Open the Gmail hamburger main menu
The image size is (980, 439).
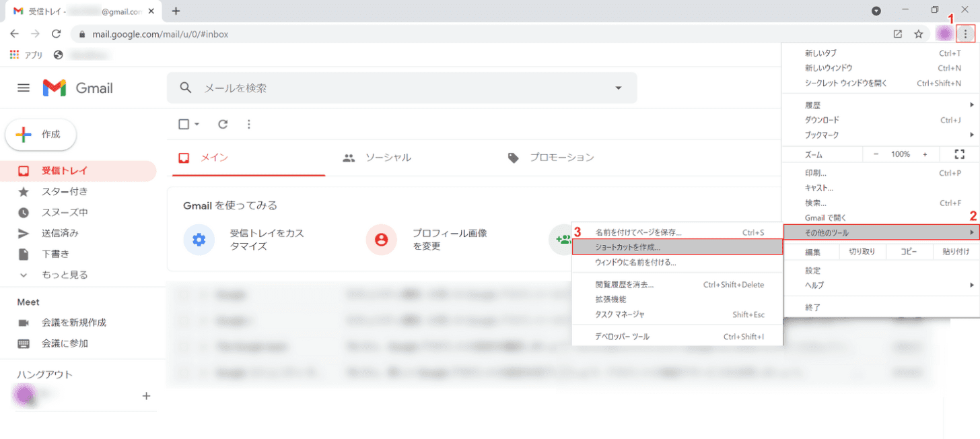tap(24, 88)
